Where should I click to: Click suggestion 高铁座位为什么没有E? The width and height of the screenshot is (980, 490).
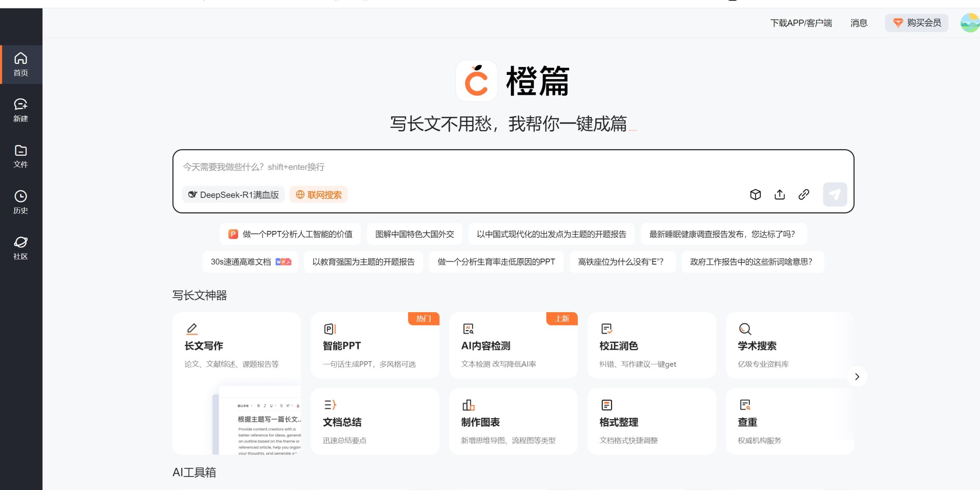622,262
